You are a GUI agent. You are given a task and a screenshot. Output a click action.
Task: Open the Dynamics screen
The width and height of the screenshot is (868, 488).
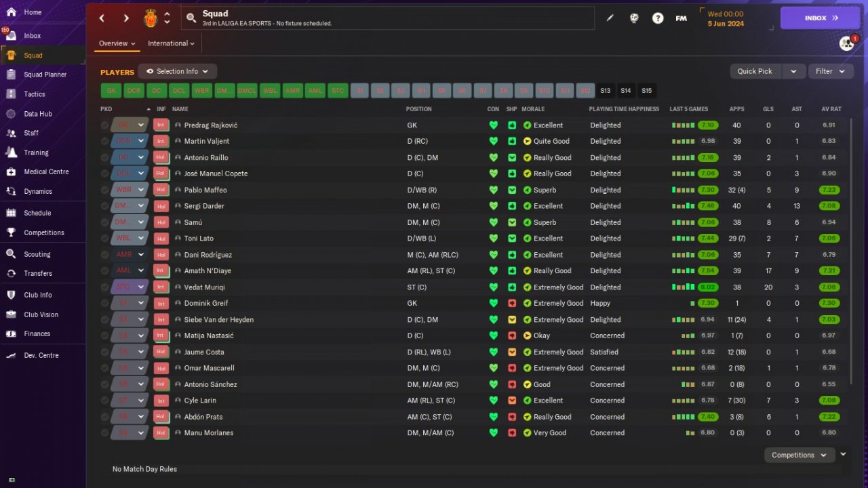38,191
